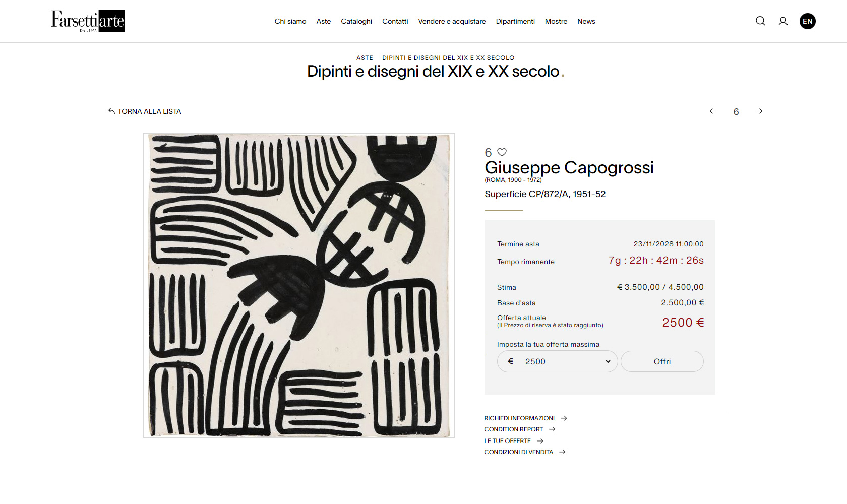847x504 pixels.
Task: Click the Farsettiarte logo
Action: click(88, 21)
